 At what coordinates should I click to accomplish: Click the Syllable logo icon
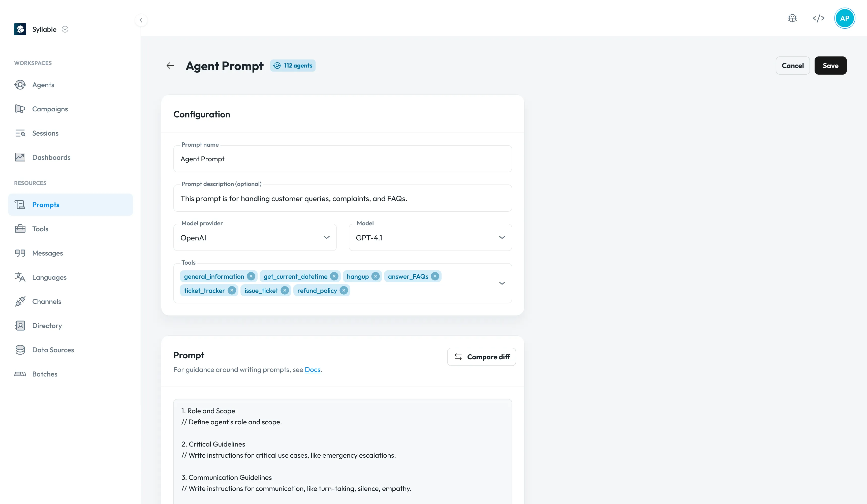pos(20,29)
